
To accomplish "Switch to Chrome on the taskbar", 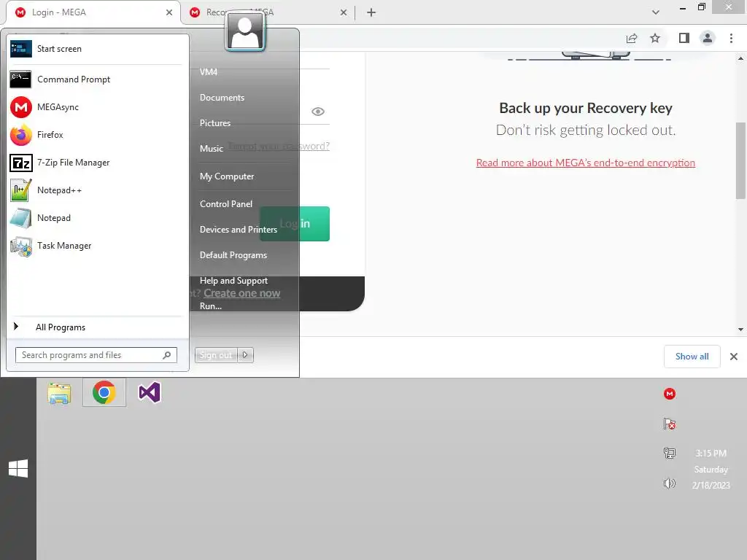I will [104, 393].
